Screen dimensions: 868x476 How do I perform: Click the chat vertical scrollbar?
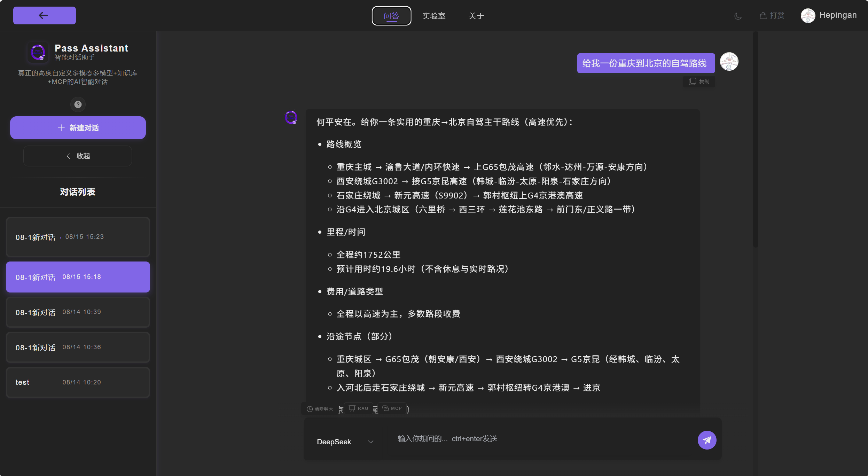[756, 139]
